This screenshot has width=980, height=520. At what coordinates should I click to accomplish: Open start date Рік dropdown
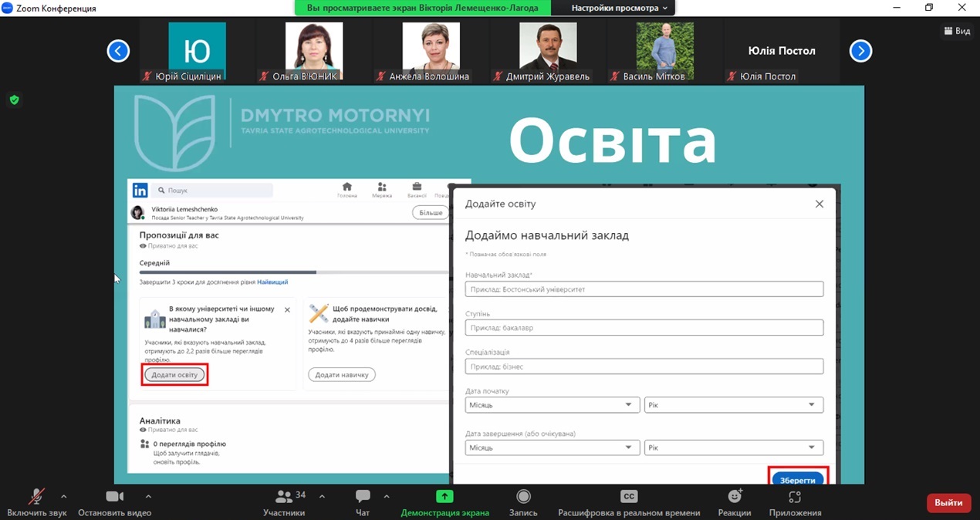(x=734, y=405)
